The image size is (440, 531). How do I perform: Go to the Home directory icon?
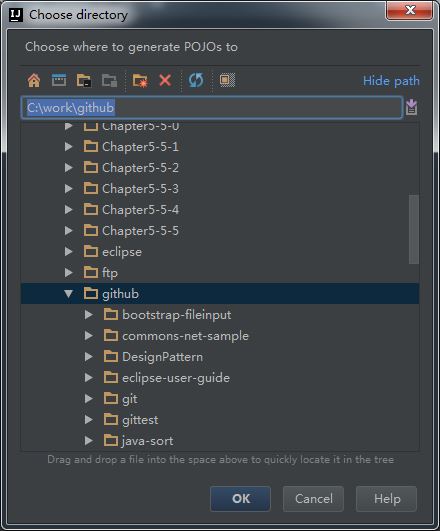(x=34, y=81)
